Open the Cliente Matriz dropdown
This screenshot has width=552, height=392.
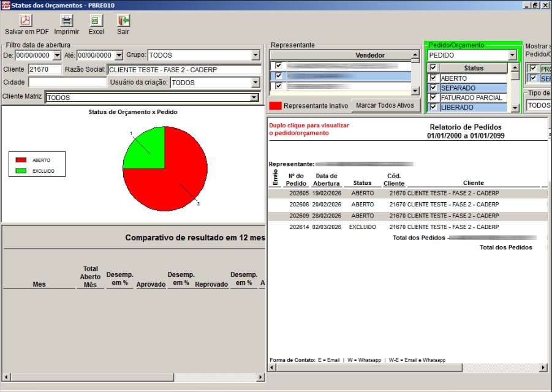tap(254, 97)
